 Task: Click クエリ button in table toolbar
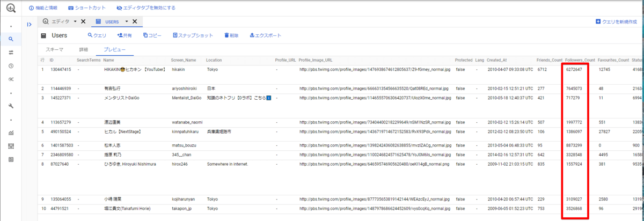[97, 35]
